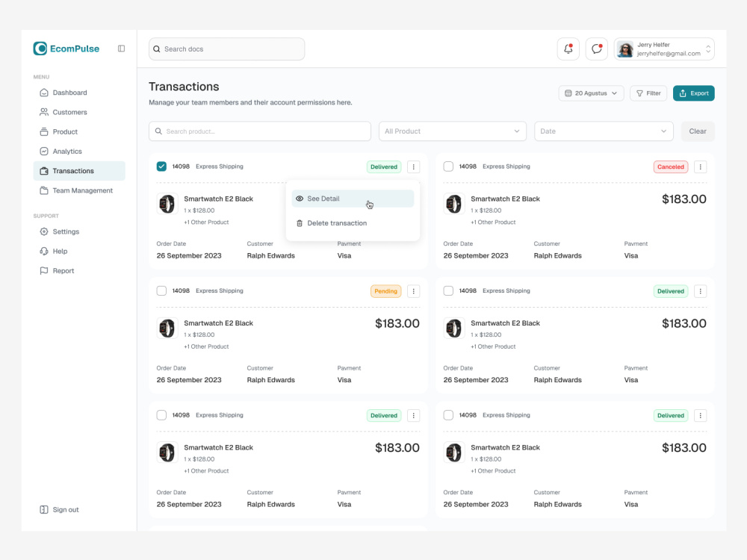Open the Date filter dropdown

click(x=604, y=131)
